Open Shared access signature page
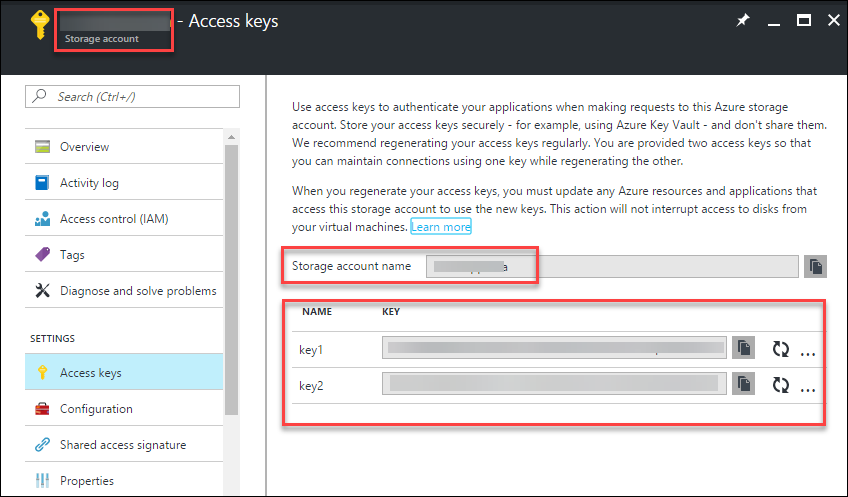Screen dimensions: 848x497 click(x=124, y=445)
